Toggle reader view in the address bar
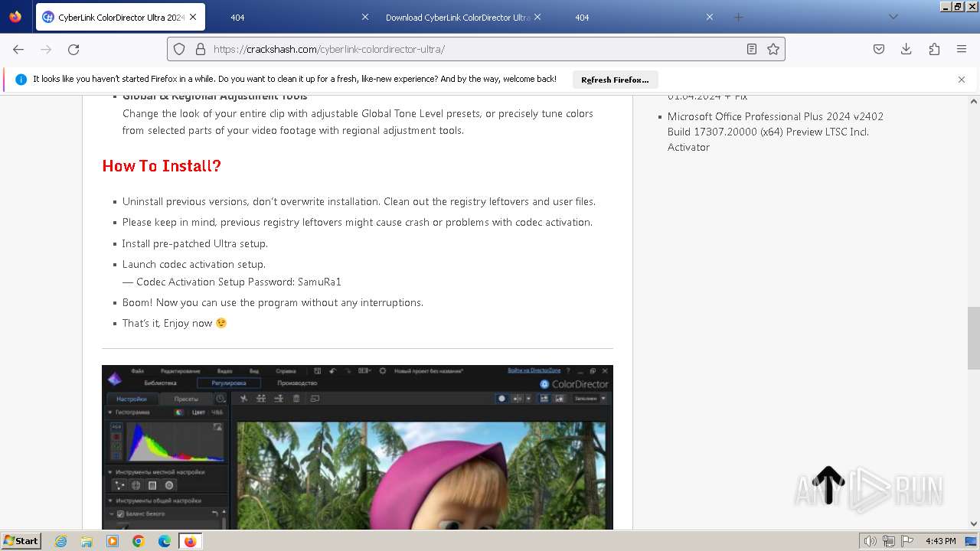This screenshot has height=551, width=980. pos(752,49)
